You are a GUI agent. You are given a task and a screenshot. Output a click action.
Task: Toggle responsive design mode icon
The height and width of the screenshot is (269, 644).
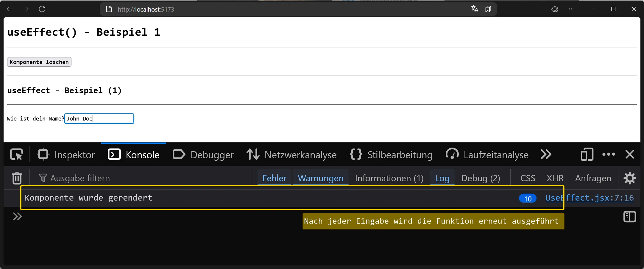587,154
